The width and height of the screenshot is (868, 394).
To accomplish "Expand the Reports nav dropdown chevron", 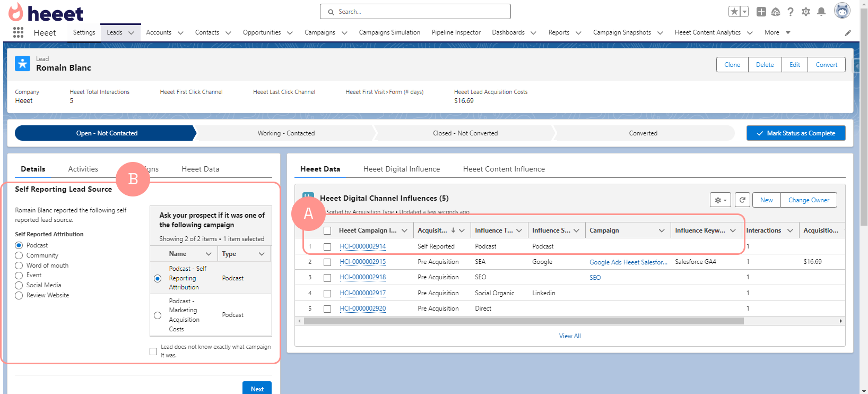I will point(578,33).
